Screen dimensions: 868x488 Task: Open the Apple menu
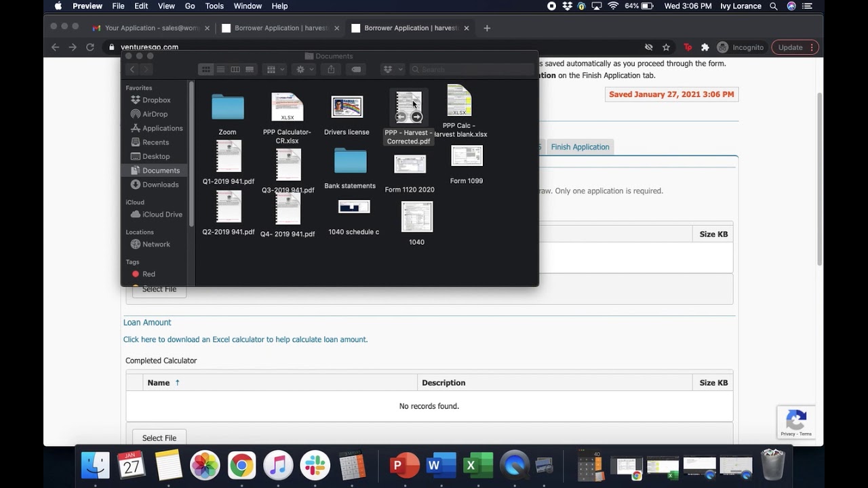[58, 6]
